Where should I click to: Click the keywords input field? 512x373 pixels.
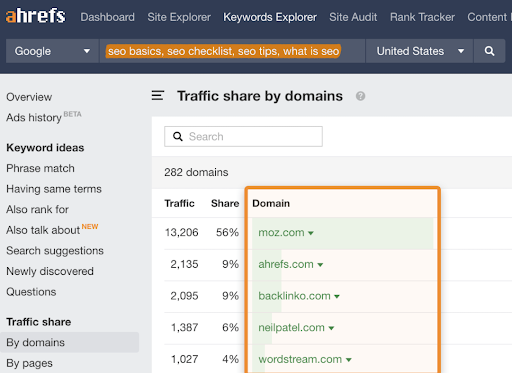click(x=232, y=51)
